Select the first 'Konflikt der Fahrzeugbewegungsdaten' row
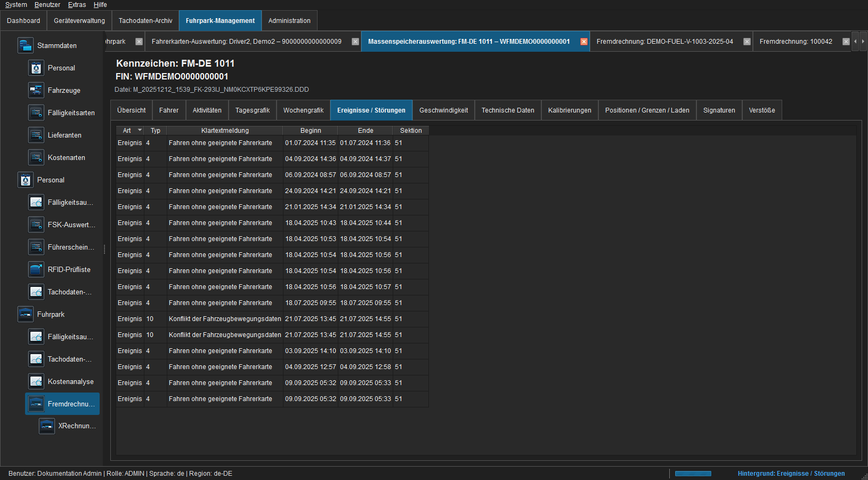The width and height of the screenshot is (868, 480). (272, 319)
